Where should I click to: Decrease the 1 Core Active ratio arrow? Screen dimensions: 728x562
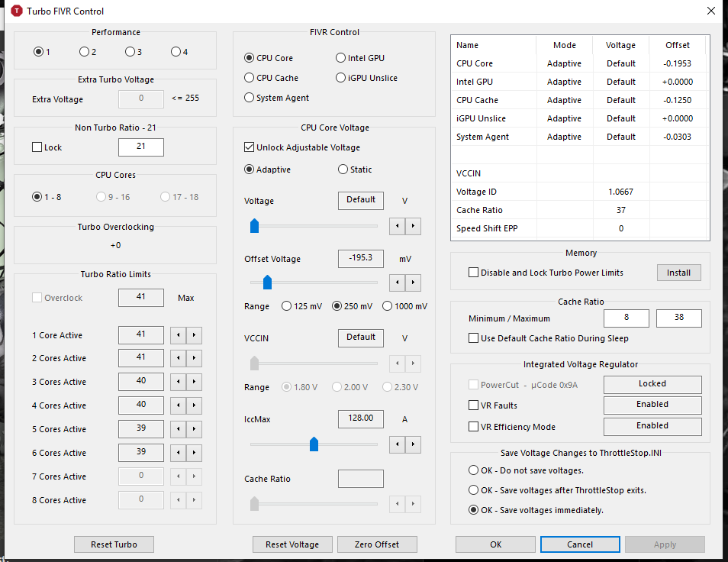coord(179,335)
